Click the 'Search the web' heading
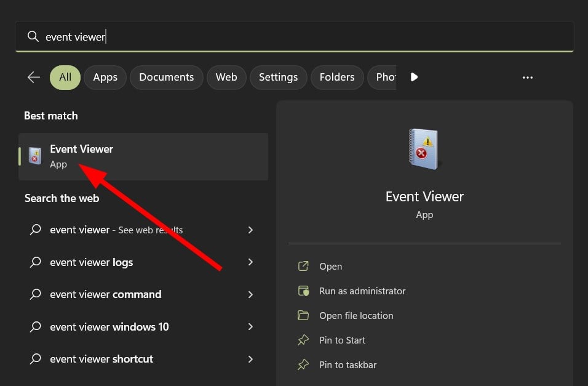 tap(62, 198)
